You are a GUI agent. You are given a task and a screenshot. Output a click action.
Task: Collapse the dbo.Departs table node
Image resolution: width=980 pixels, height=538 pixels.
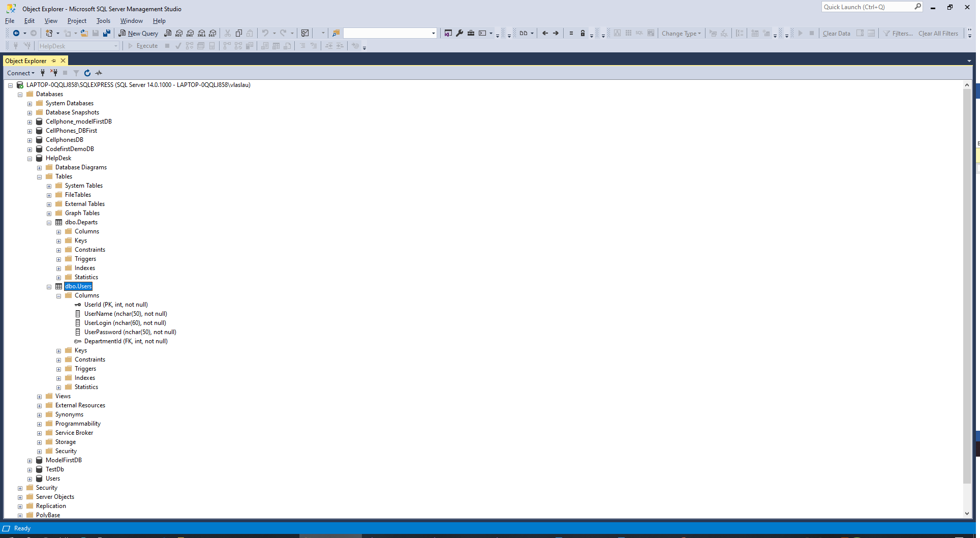point(49,223)
